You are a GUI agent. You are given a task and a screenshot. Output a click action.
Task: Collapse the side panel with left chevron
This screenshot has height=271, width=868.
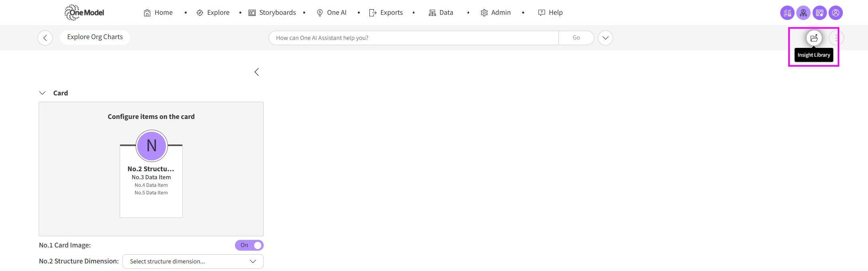pyautogui.click(x=256, y=72)
